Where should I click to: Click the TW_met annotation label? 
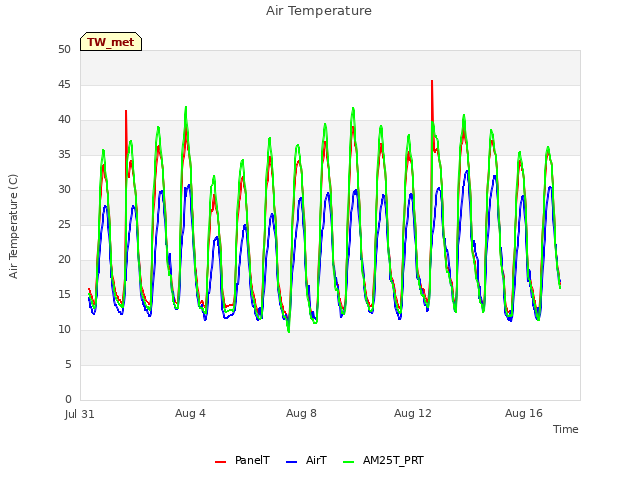[x=111, y=42]
